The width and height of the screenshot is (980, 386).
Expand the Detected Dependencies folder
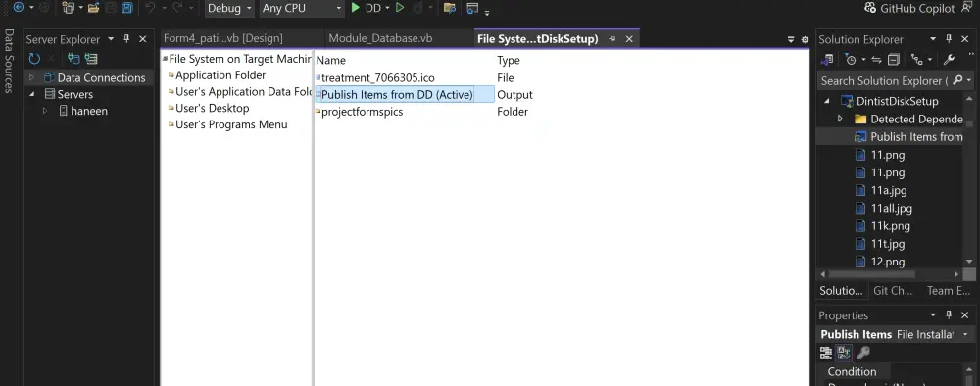coord(840,119)
